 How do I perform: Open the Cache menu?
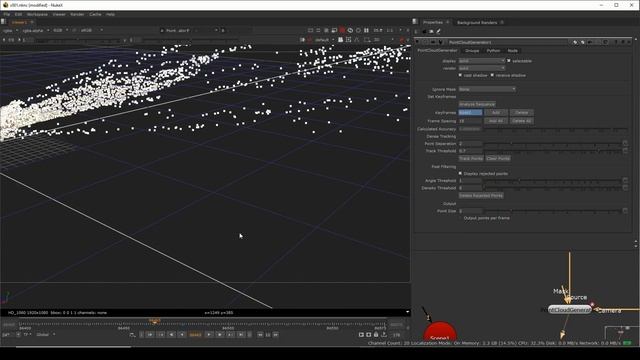coord(95,14)
